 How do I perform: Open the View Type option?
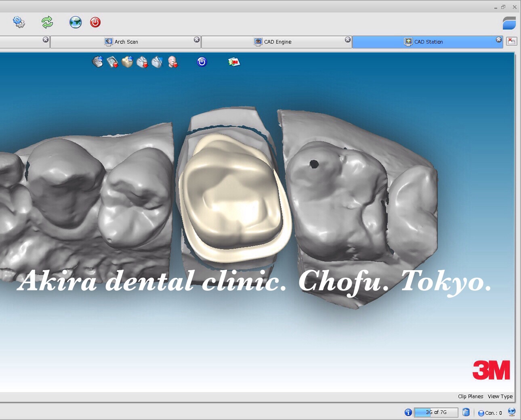point(500,396)
